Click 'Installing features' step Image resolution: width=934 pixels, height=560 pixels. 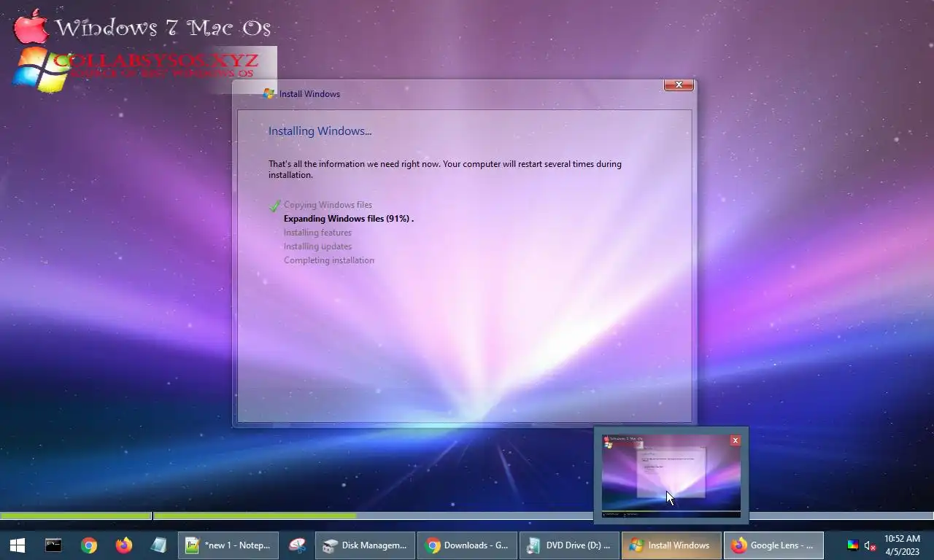click(x=317, y=233)
